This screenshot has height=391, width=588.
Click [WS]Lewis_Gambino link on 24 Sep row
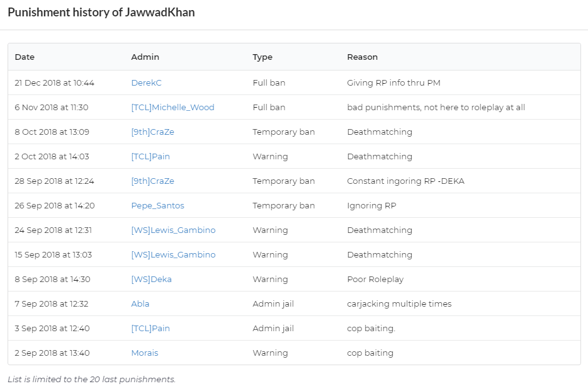click(173, 230)
